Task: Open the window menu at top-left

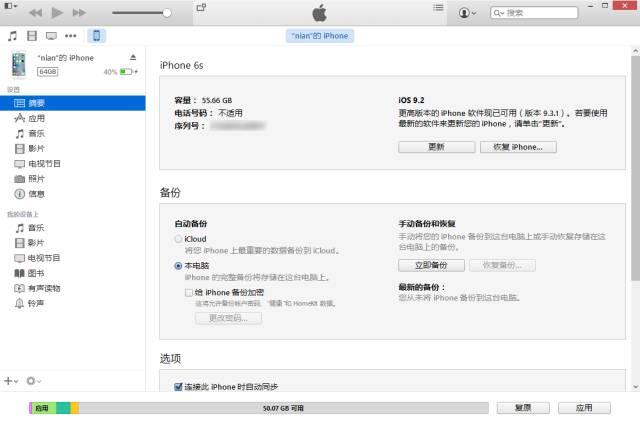Action: pos(11,6)
